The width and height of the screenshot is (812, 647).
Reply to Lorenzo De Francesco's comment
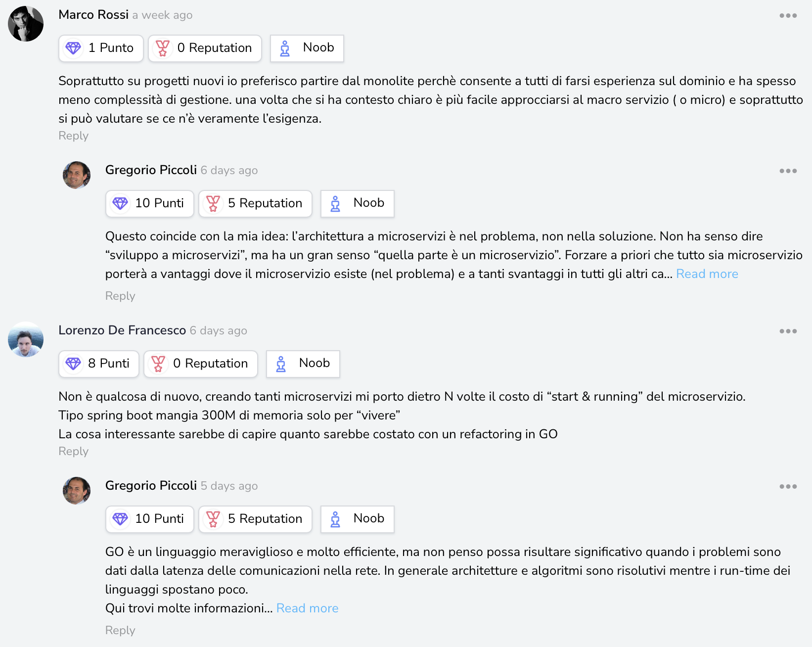tap(73, 451)
